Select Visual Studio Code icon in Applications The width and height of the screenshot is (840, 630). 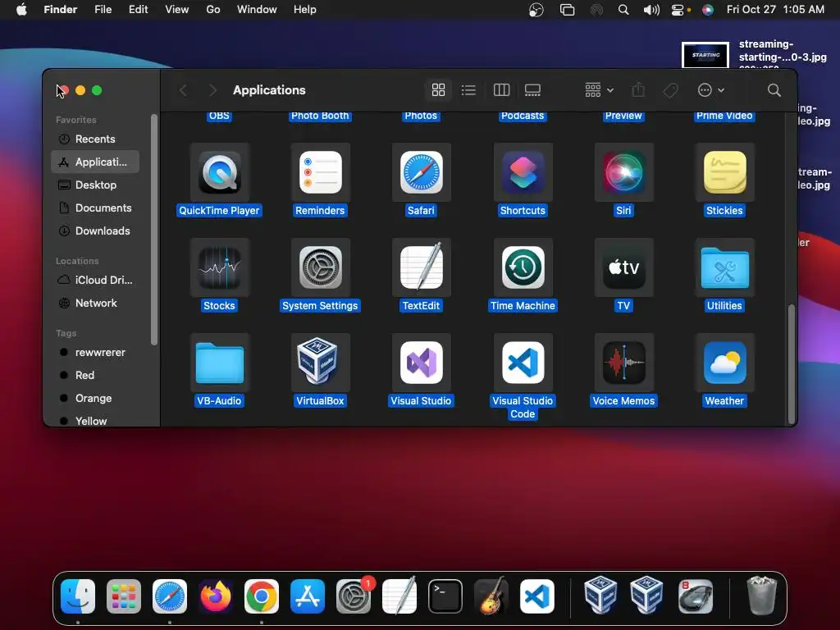[x=523, y=363]
